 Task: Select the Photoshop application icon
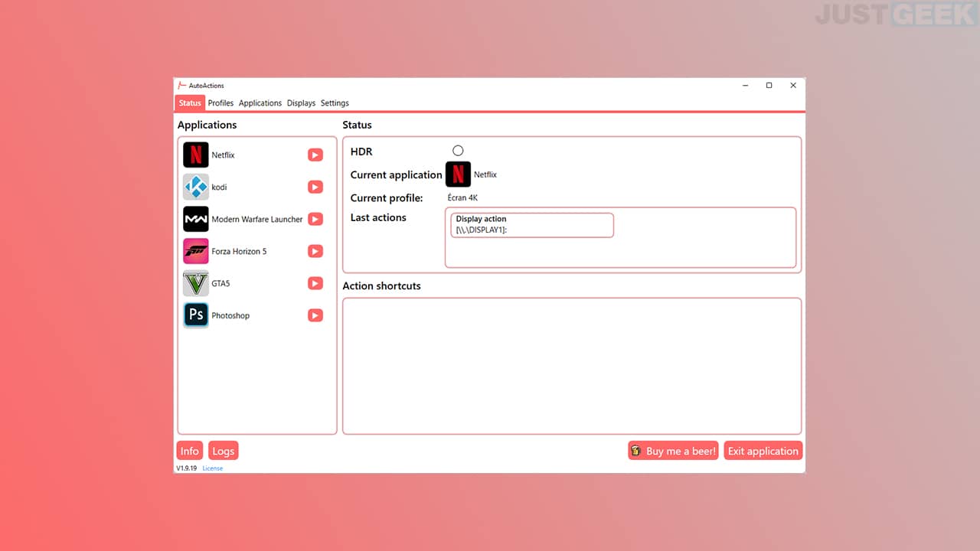196,315
